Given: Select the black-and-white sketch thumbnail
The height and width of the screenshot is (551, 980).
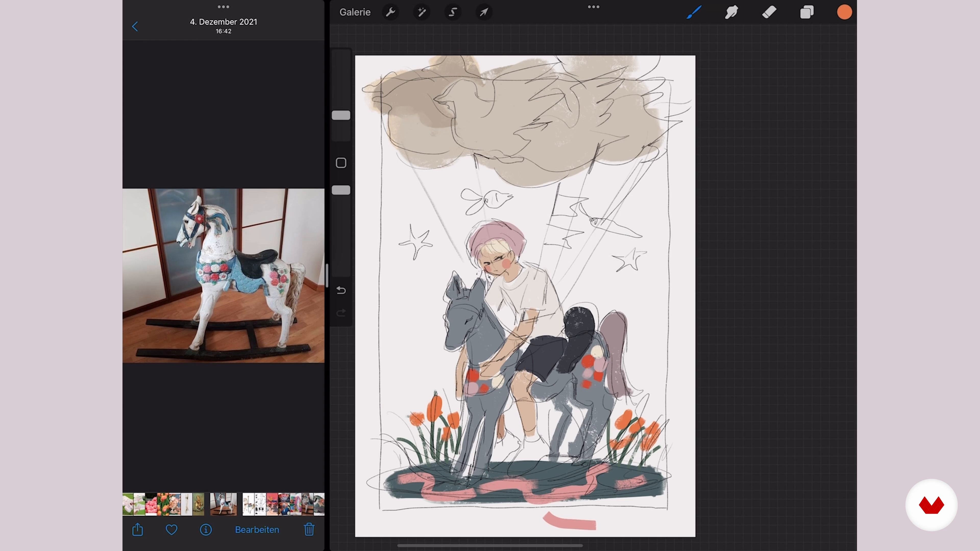Looking at the screenshot, I should (260, 504).
